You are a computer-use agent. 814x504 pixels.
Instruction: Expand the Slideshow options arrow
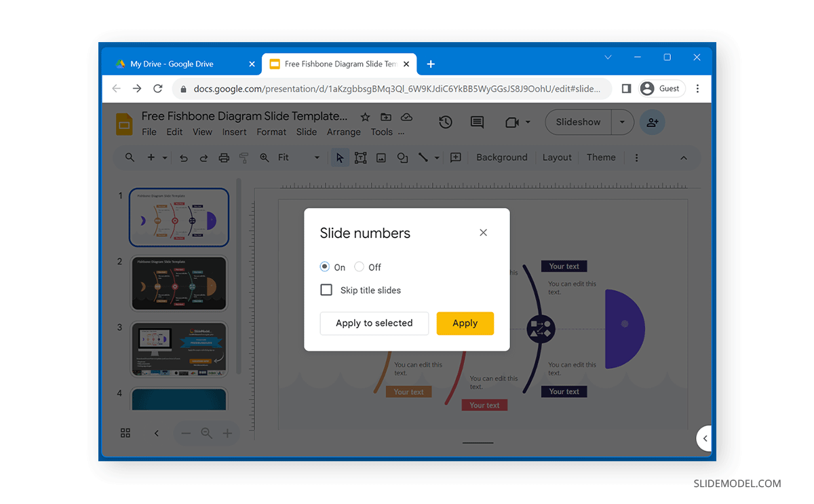point(622,122)
